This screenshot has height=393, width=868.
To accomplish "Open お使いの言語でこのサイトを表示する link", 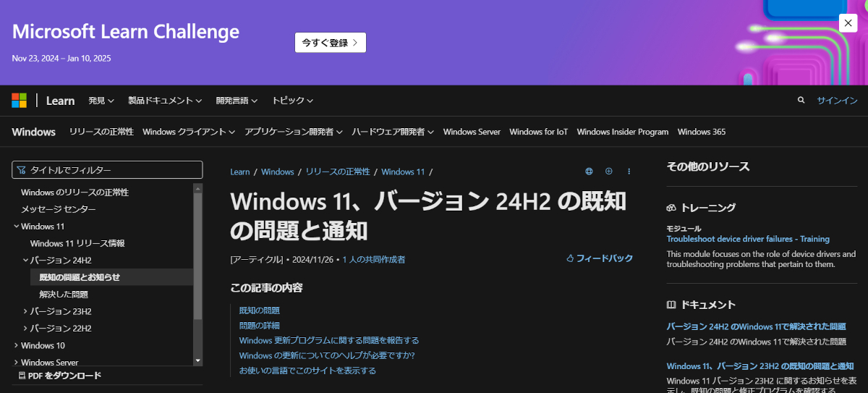I will click(x=307, y=371).
